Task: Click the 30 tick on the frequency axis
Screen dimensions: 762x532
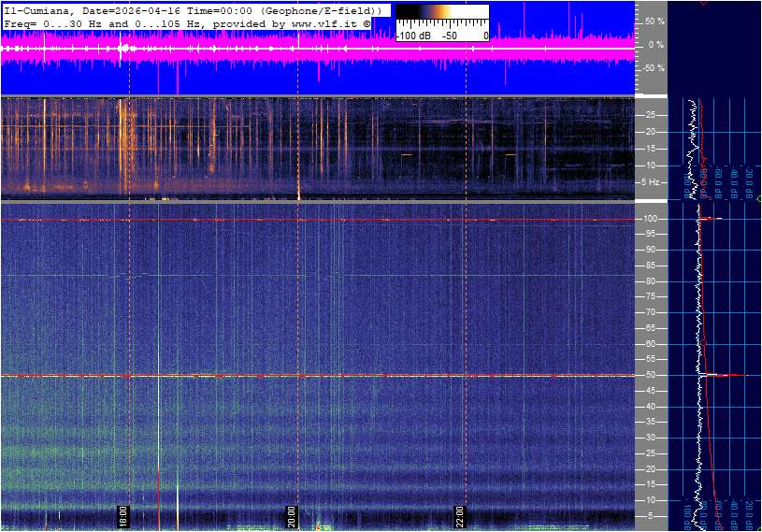Action: pos(650,438)
